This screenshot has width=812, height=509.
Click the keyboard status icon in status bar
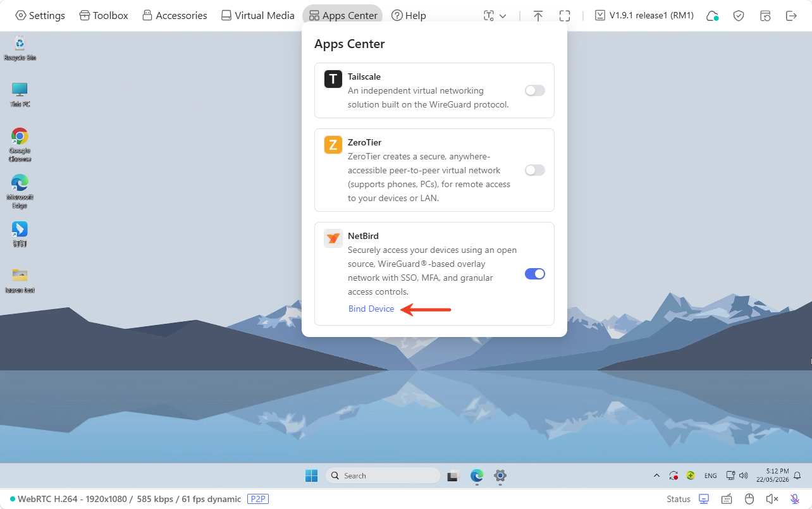727,499
